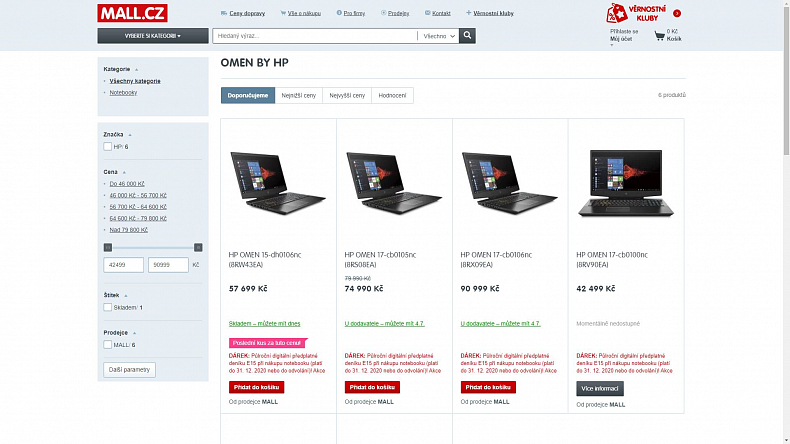Click the MALL.CZ logo
Image resolution: width=790 pixels, height=444 pixels.
pos(133,13)
